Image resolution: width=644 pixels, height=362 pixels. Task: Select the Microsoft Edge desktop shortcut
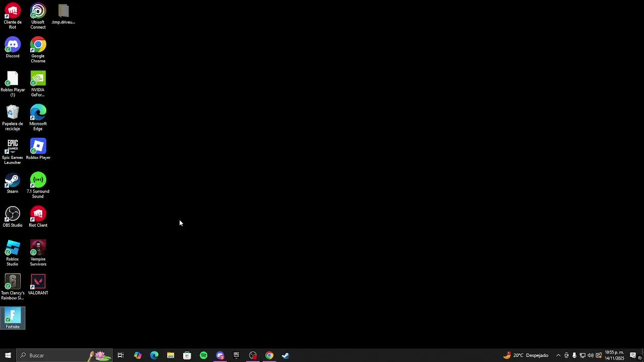tap(38, 118)
